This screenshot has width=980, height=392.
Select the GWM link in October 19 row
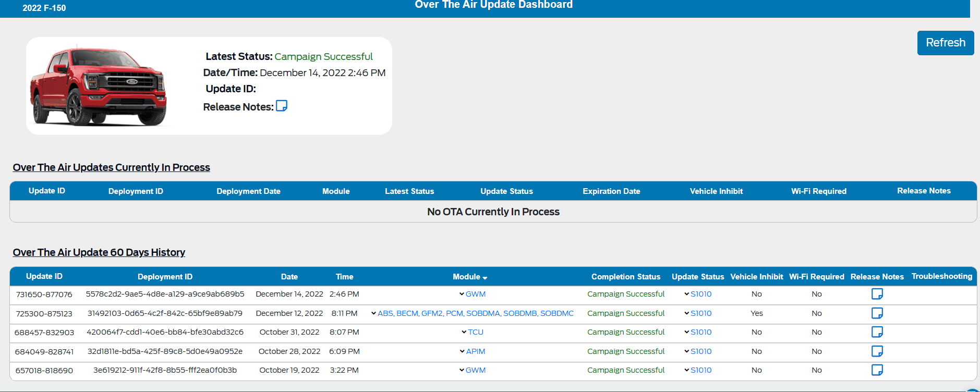[475, 370]
